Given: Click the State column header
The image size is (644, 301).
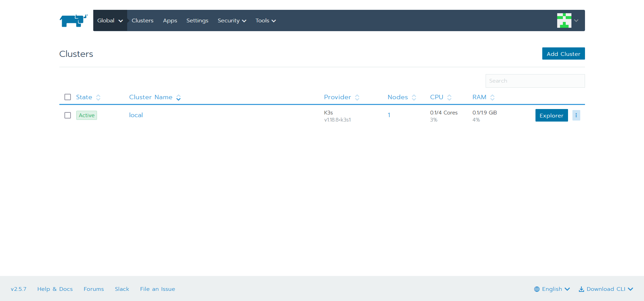Looking at the screenshot, I should click(84, 97).
